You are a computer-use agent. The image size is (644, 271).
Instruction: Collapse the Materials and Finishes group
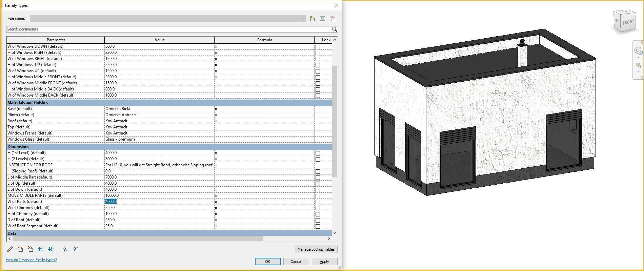tap(169, 103)
